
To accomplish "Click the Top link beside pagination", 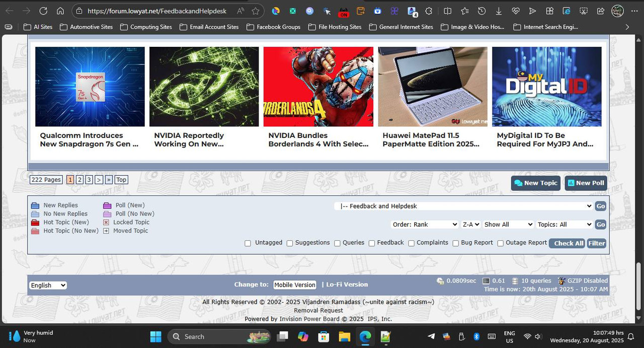I will pos(121,180).
